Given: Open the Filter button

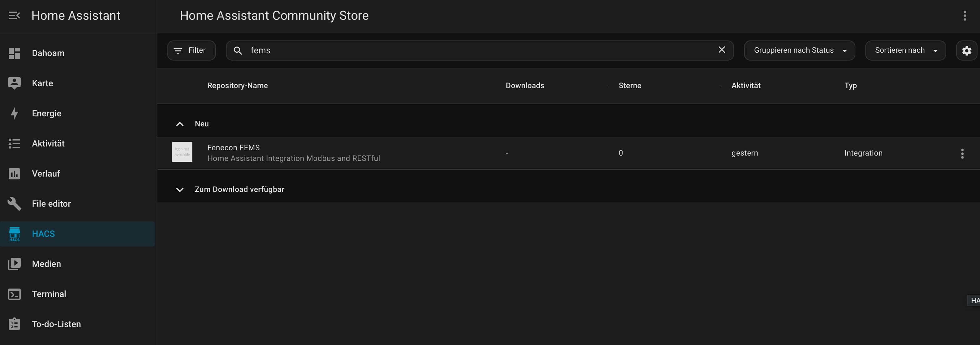Looking at the screenshot, I should point(191,50).
